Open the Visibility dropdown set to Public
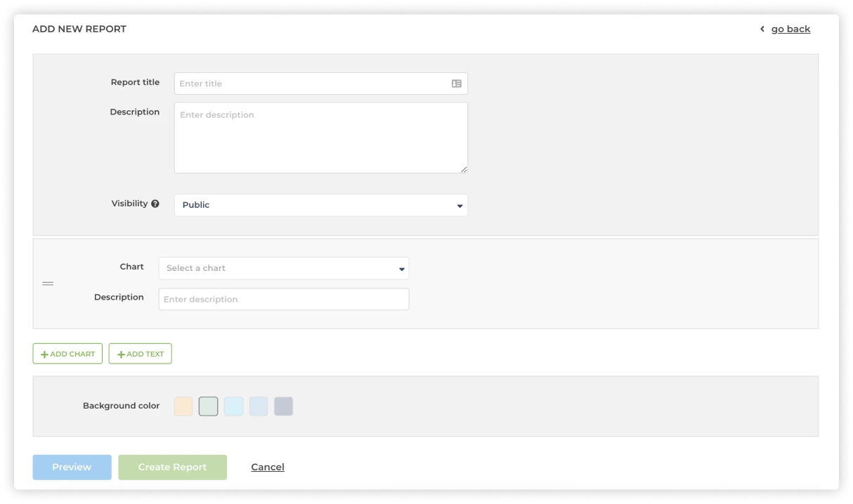 click(321, 205)
